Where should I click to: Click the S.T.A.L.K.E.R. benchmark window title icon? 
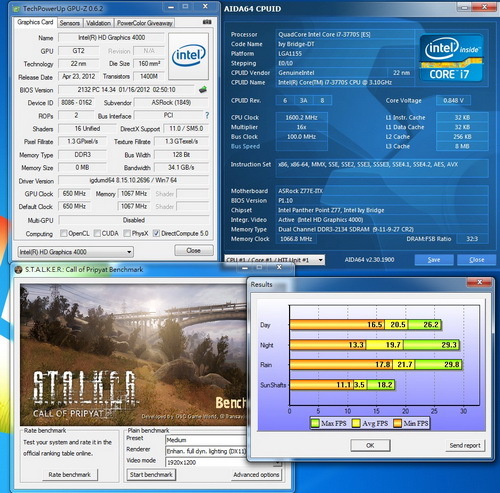point(18,270)
